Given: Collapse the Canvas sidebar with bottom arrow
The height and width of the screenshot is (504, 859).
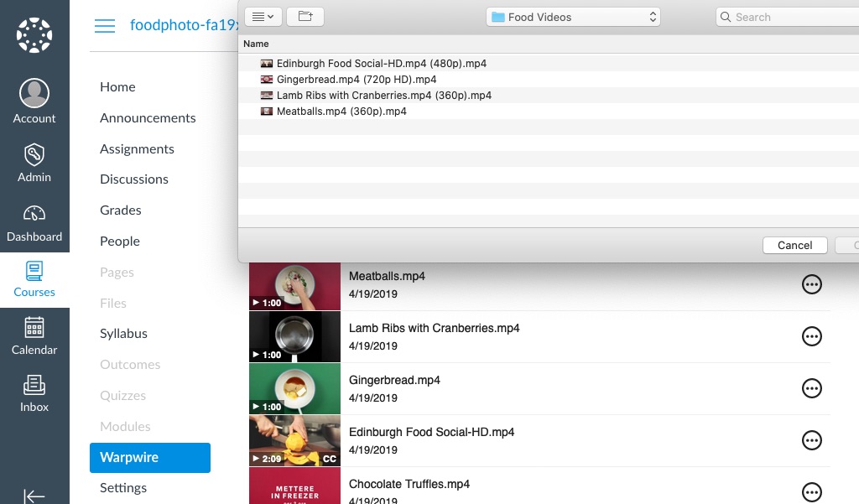Looking at the screenshot, I should 34,495.
